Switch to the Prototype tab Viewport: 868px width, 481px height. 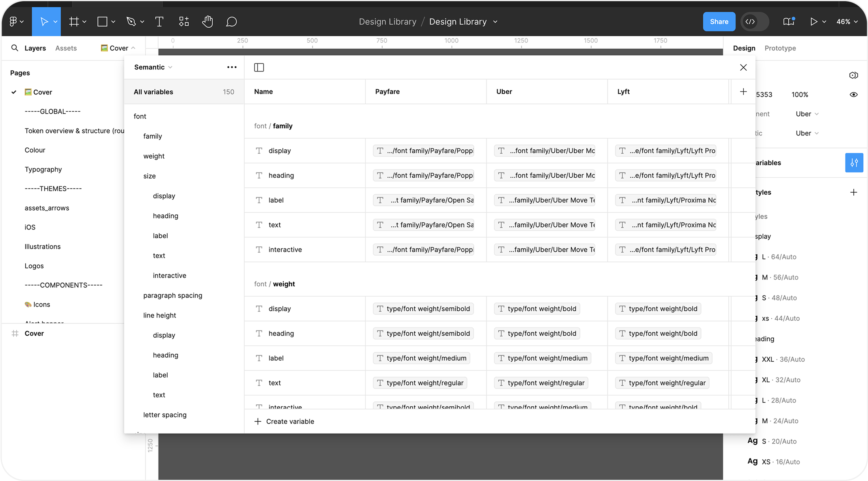[x=780, y=48]
